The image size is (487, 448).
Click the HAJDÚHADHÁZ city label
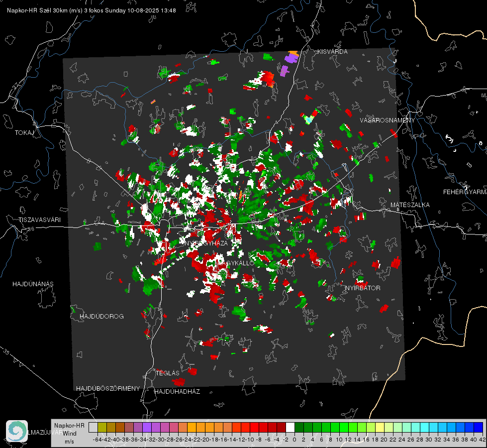click(177, 392)
